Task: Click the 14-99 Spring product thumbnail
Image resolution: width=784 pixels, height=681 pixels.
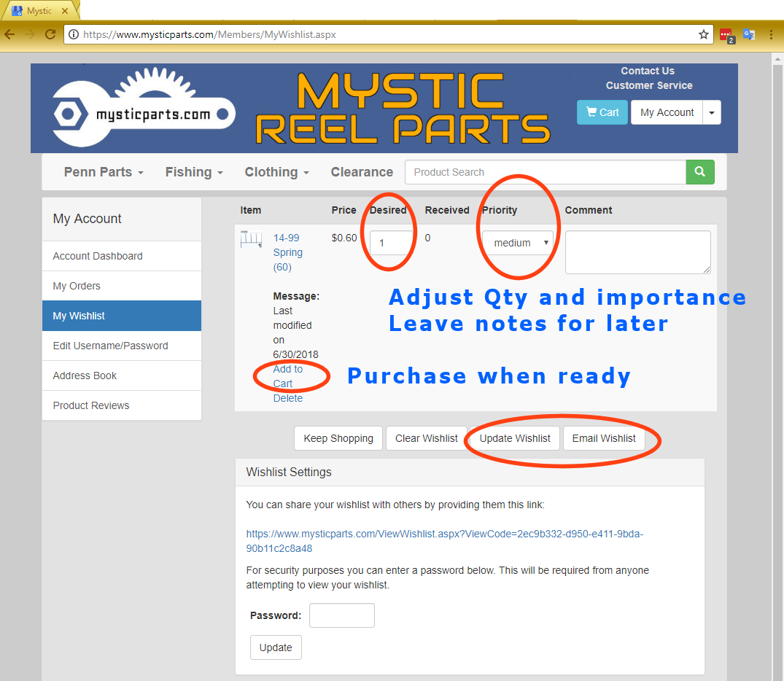Action: 251,239
